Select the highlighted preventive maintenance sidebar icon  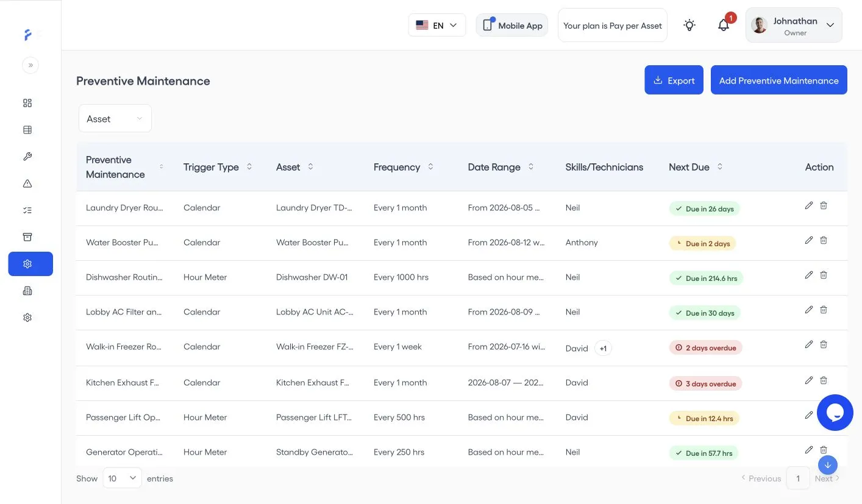[30, 264]
